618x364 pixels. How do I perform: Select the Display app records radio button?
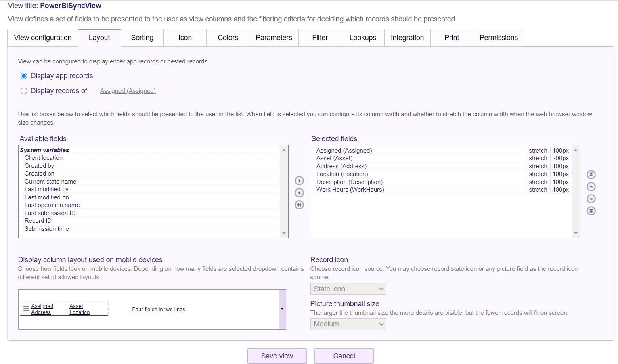point(24,76)
